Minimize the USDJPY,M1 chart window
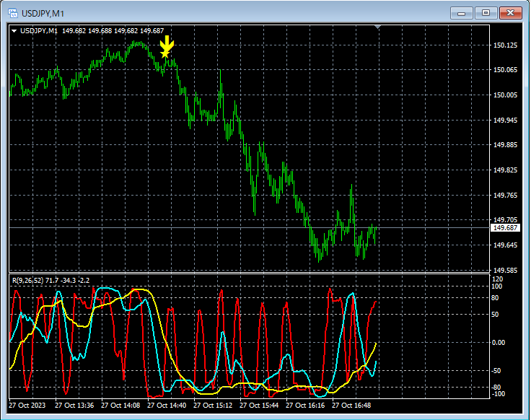The height and width of the screenshot is (420, 531). click(461, 13)
